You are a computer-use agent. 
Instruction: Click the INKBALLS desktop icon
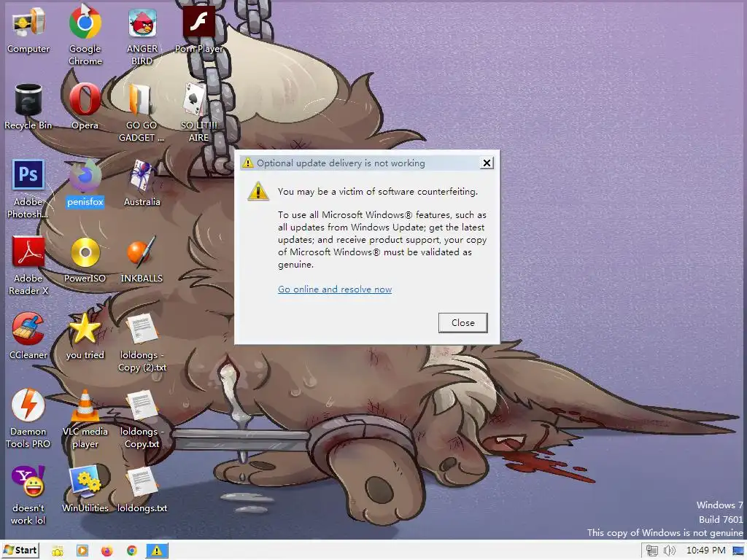pyautogui.click(x=142, y=261)
